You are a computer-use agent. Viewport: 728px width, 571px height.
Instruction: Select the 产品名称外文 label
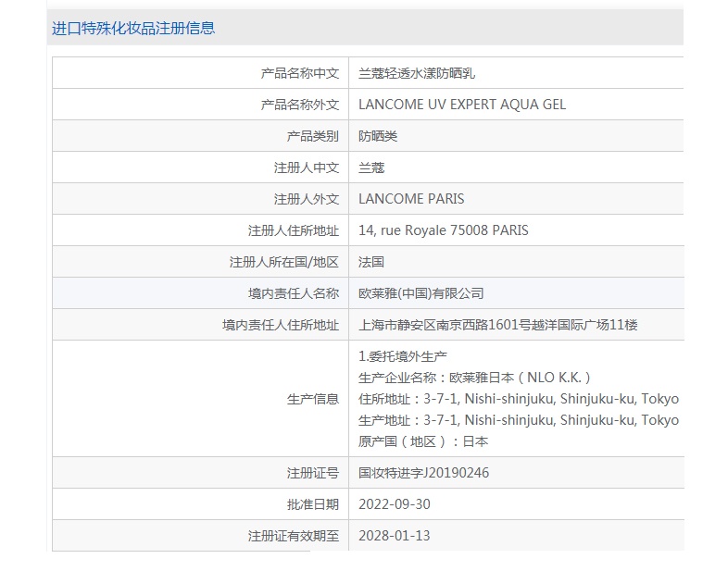tap(300, 105)
